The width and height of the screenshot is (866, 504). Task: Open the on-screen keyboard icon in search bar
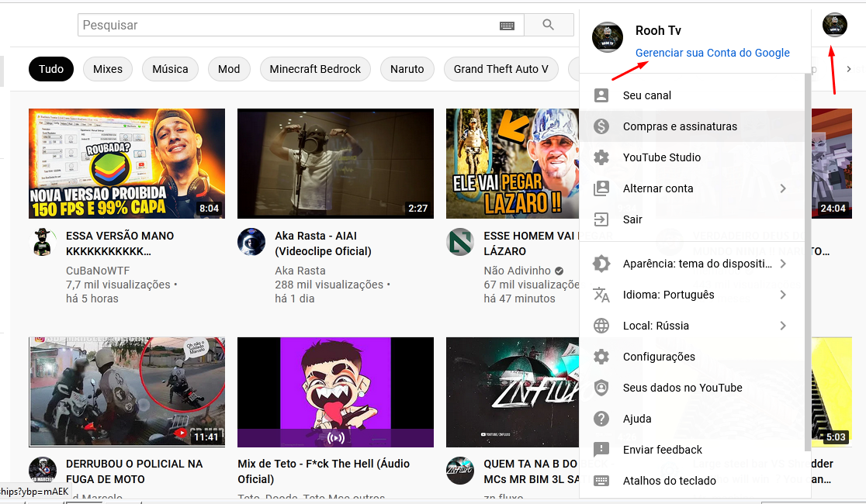click(x=507, y=26)
